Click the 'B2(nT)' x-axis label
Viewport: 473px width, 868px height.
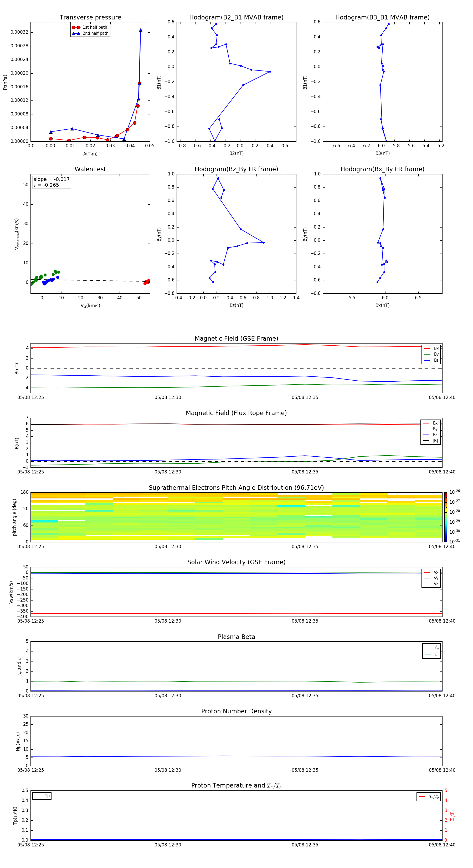tap(236, 153)
